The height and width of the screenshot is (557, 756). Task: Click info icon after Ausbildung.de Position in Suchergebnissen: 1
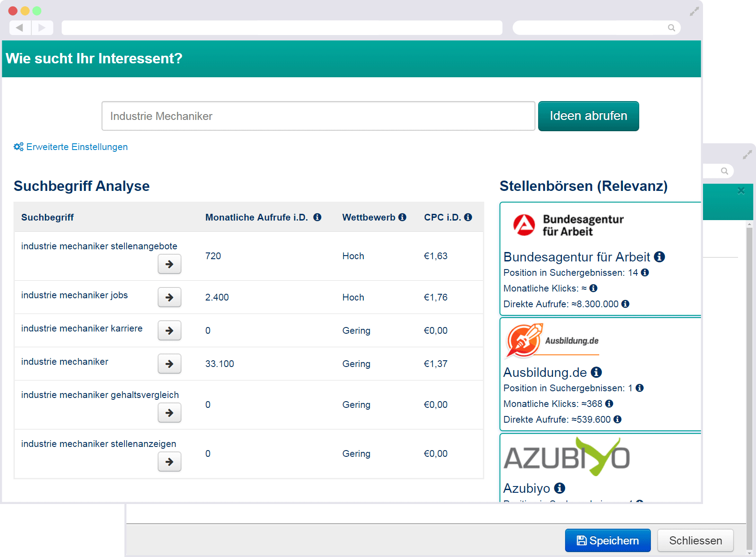[640, 388]
